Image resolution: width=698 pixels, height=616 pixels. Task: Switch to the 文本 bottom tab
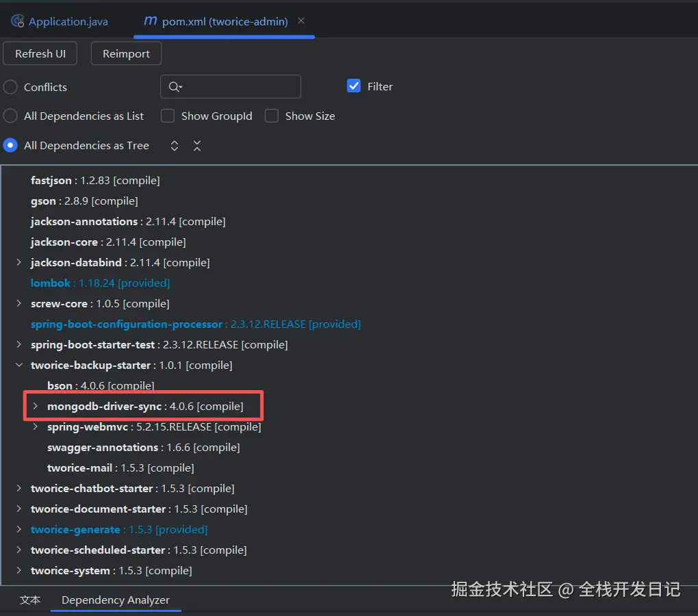[30, 600]
